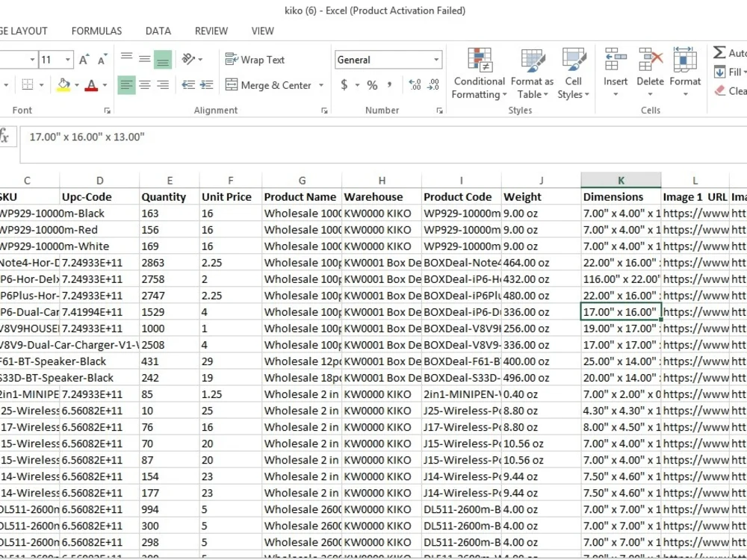Image resolution: width=747 pixels, height=560 pixels.
Task: Click the Clear eraser icon
Action: (x=720, y=90)
